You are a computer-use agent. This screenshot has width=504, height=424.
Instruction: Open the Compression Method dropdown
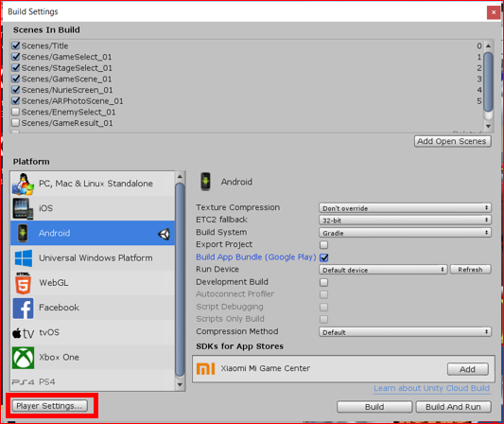(405, 332)
